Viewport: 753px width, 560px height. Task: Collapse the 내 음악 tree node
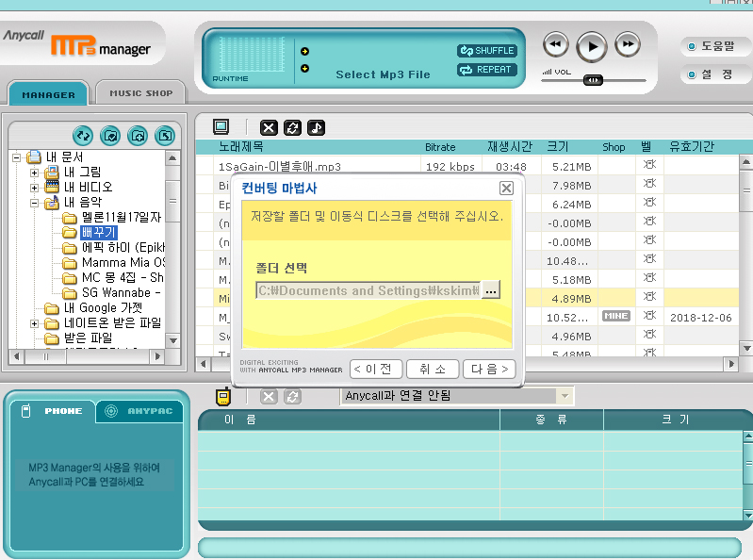coord(34,203)
